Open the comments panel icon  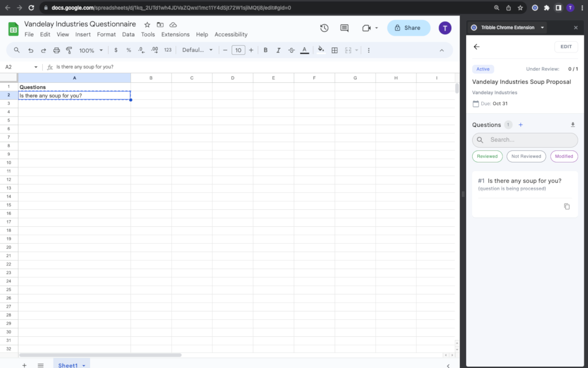point(345,28)
